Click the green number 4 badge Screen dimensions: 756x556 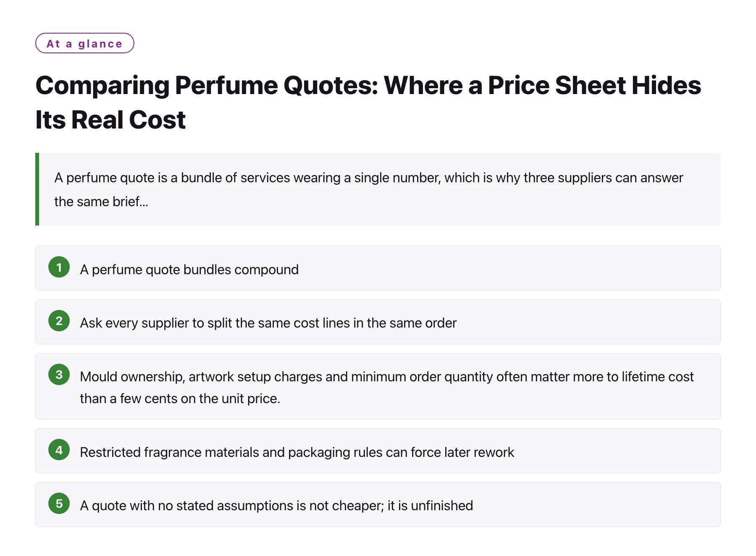pyautogui.click(x=59, y=450)
